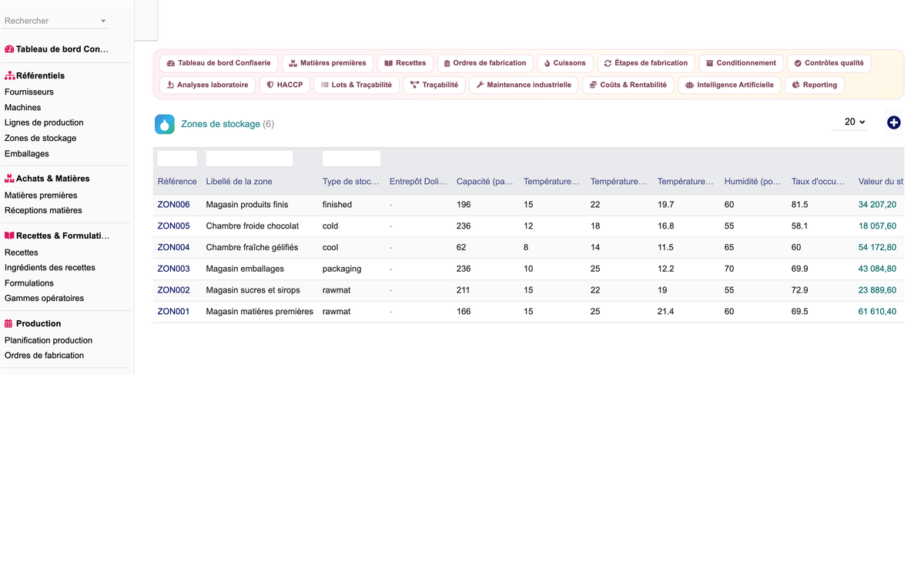The height and width of the screenshot is (572, 924).
Task: Click the Chambre froide chocolat cell
Action: [x=253, y=226]
